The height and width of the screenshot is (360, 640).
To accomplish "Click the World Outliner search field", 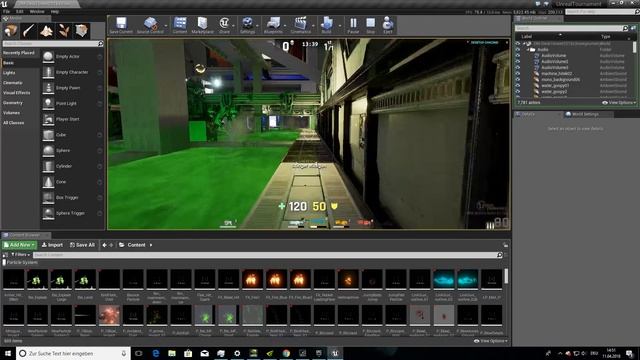I will 571,28.
